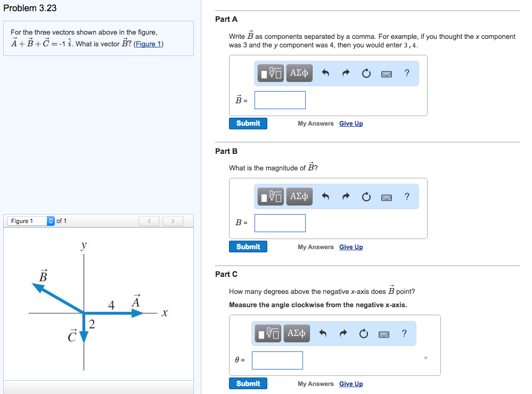The width and height of the screenshot is (532, 394).
Task: Reset the Part A answer field
Action: [x=366, y=73]
